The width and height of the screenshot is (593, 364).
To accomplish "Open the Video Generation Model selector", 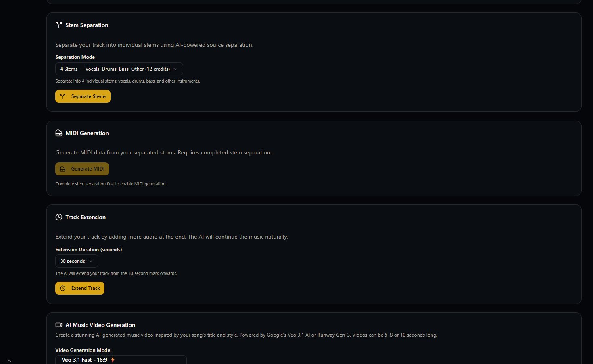I will click(121, 360).
